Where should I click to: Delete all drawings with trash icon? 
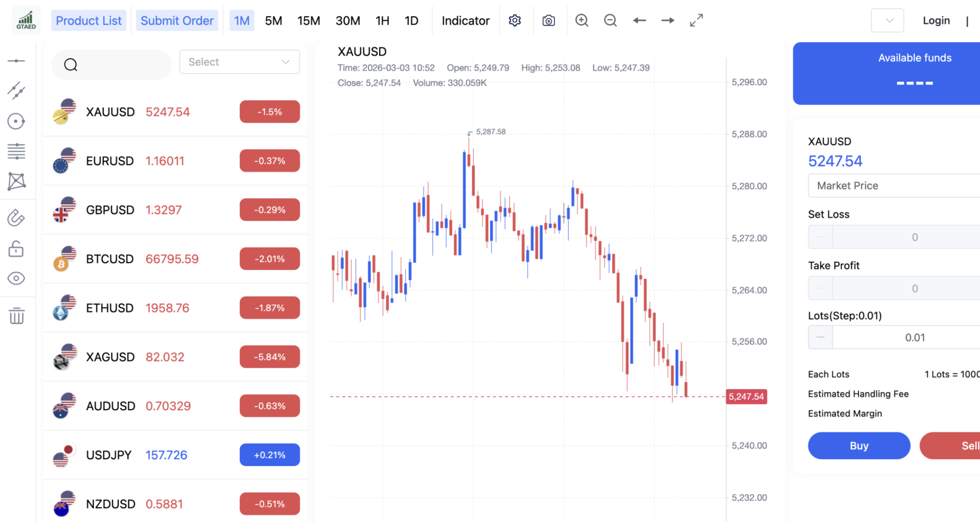[x=16, y=316]
